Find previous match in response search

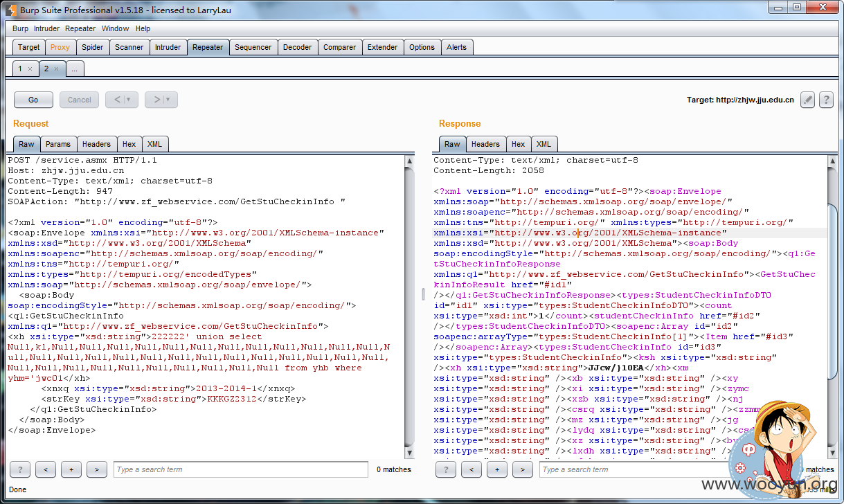(x=472, y=469)
